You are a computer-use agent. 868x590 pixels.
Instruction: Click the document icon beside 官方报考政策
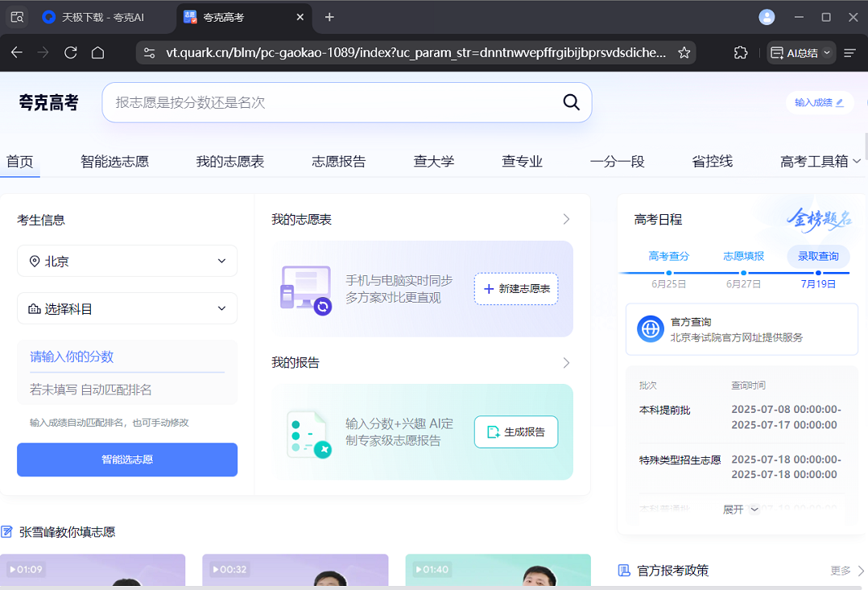click(623, 570)
